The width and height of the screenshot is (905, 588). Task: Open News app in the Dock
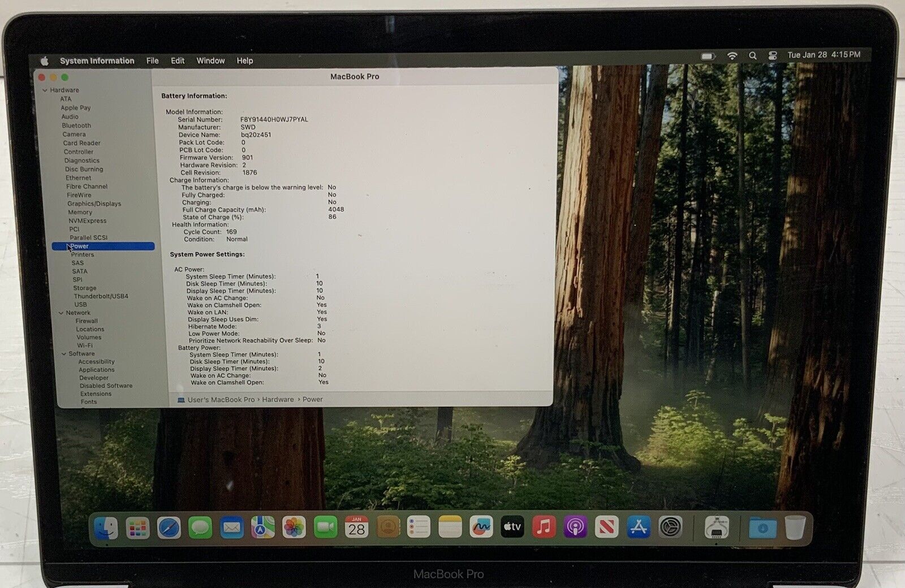click(606, 527)
